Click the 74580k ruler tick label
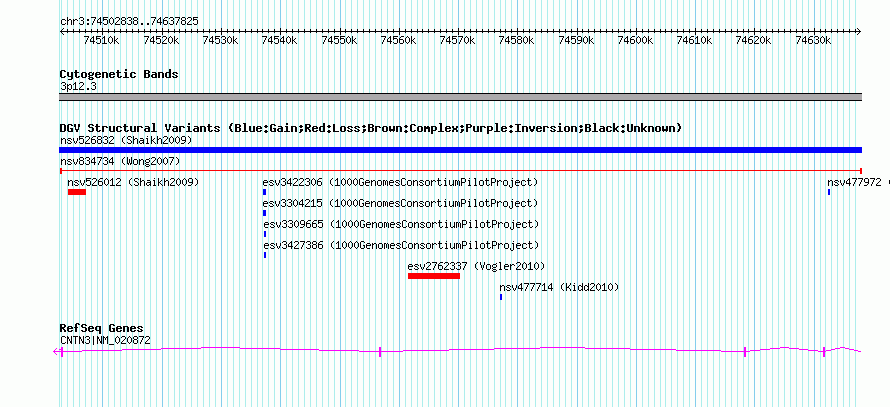The width and height of the screenshot is (890, 407). coord(517,40)
